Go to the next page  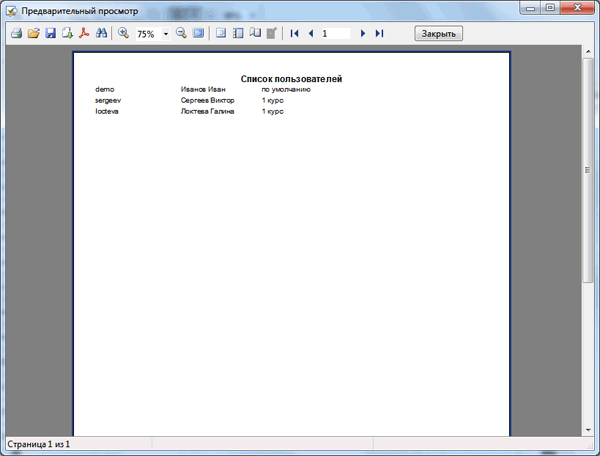363,34
